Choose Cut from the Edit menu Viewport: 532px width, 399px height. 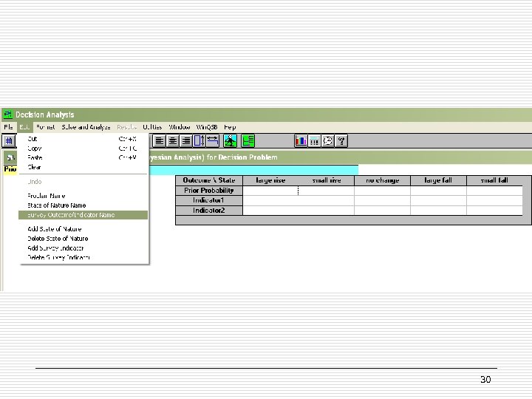click(x=83, y=139)
